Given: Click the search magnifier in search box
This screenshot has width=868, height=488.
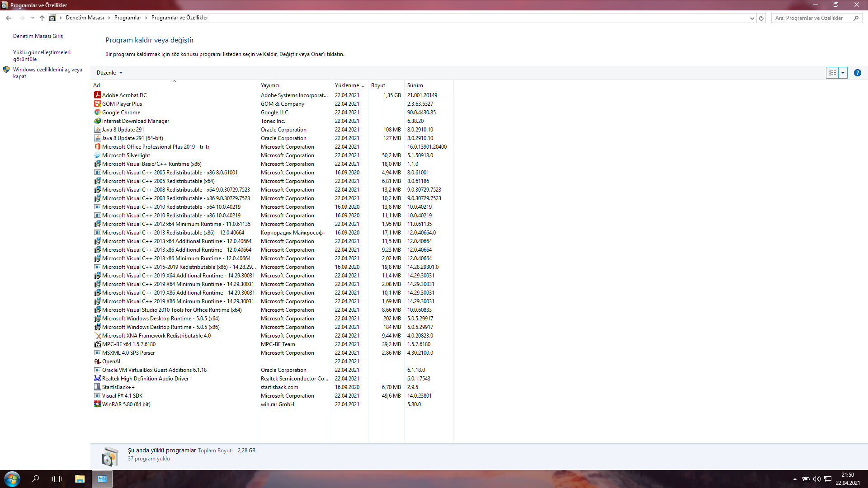Looking at the screenshot, I should click(856, 18).
